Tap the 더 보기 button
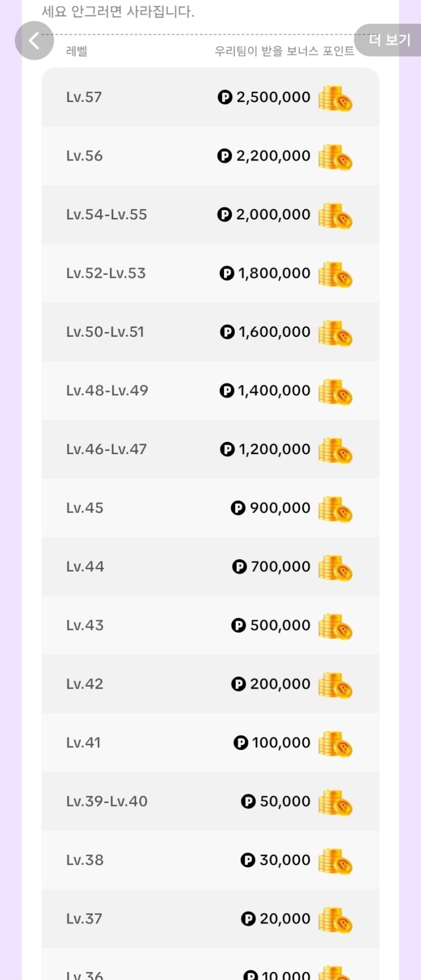The image size is (421, 980). click(388, 40)
